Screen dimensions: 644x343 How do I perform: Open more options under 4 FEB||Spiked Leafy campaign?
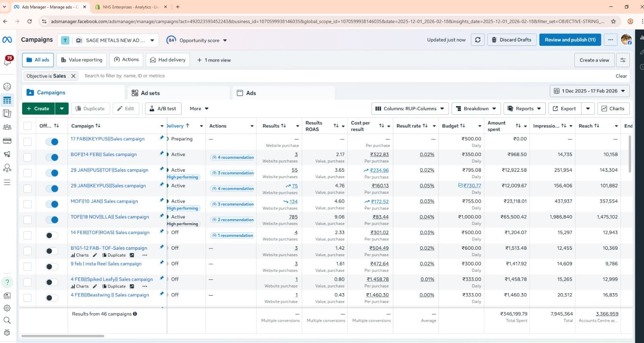tap(144, 287)
